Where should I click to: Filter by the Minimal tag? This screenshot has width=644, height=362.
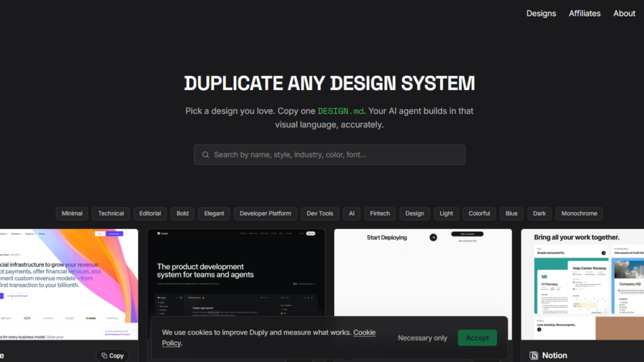[x=72, y=214]
